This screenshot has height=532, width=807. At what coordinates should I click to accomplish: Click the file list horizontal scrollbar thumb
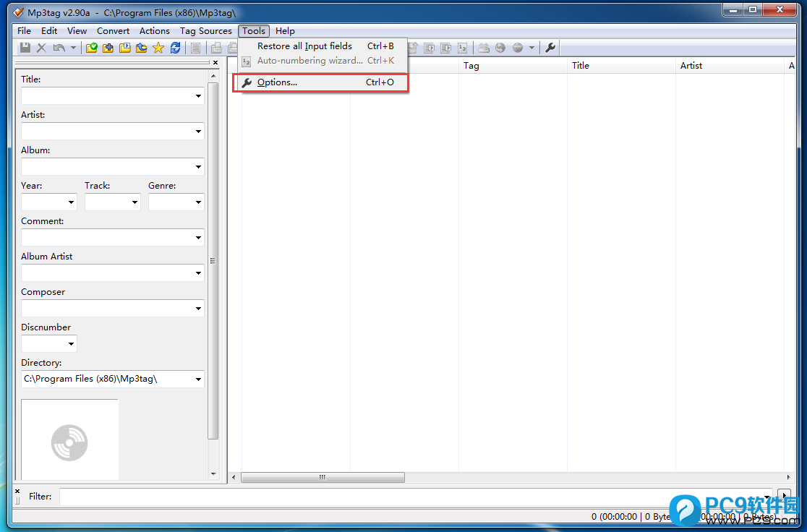pyautogui.click(x=323, y=478)
